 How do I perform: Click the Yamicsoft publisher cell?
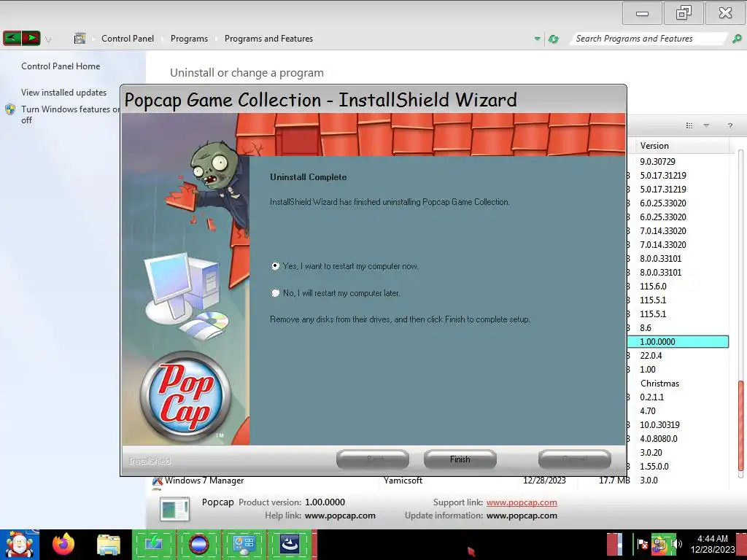pos(403,481)
